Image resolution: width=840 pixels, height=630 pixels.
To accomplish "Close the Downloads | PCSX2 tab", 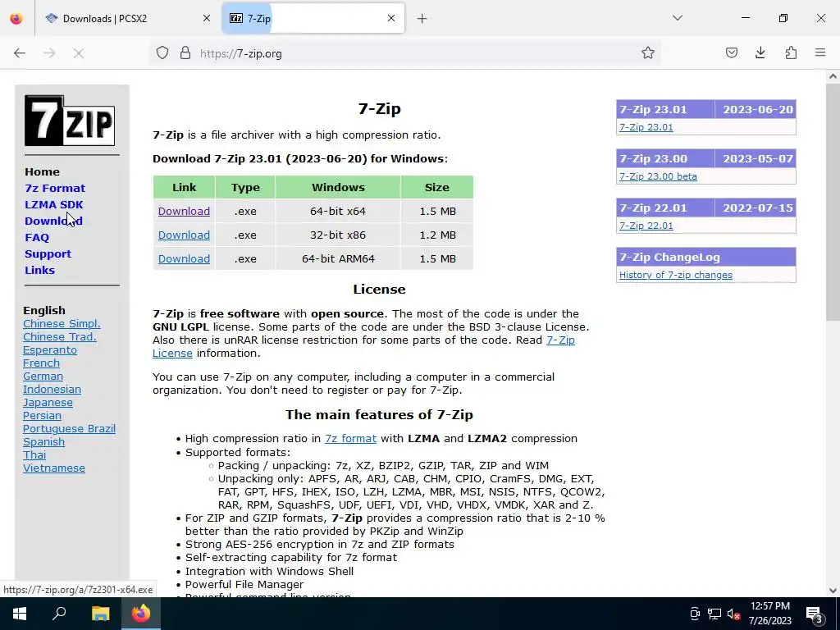I will click(x=207, y=19).
